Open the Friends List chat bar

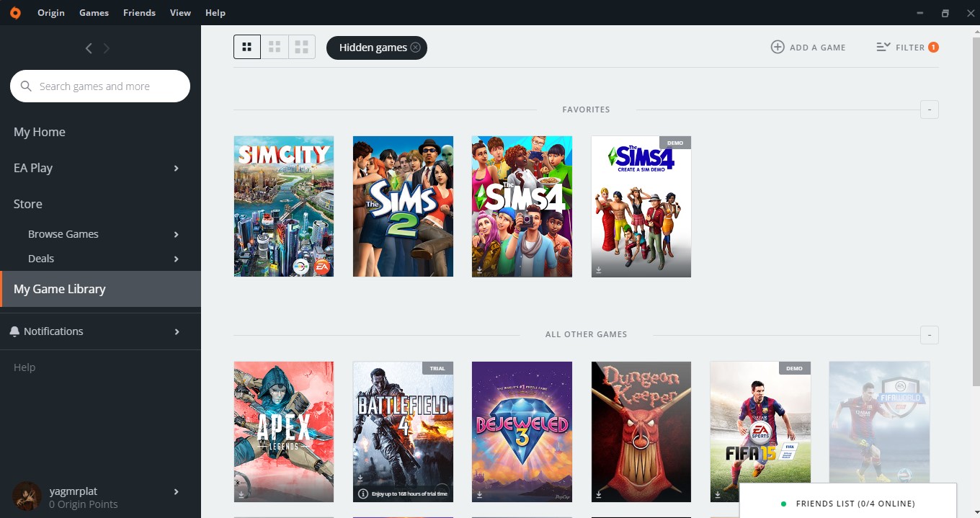[848, 501]
